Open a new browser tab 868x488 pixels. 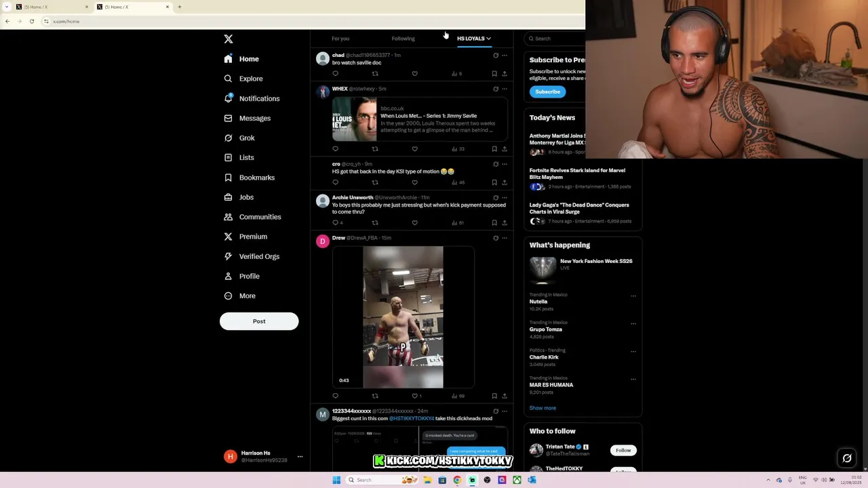click(x=180, y=7)
